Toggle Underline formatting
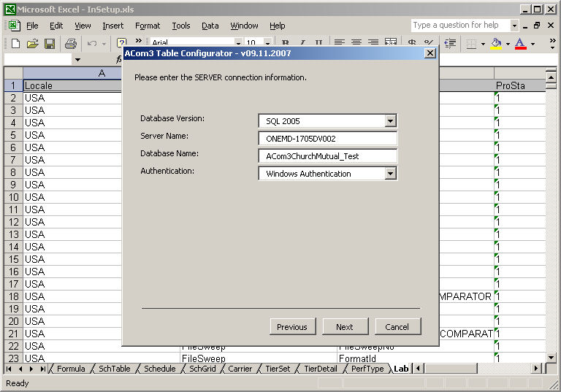 (318, 43)
